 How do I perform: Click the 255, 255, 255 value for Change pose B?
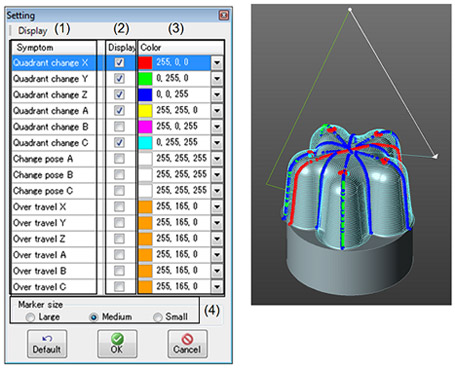pos(182,174)
